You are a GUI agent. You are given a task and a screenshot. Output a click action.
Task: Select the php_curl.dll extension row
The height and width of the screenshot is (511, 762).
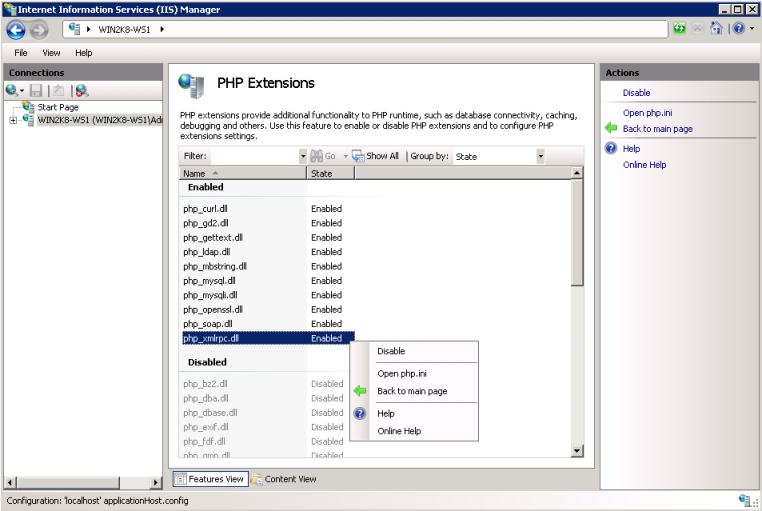pyautogui.click(x=207, y=209)
